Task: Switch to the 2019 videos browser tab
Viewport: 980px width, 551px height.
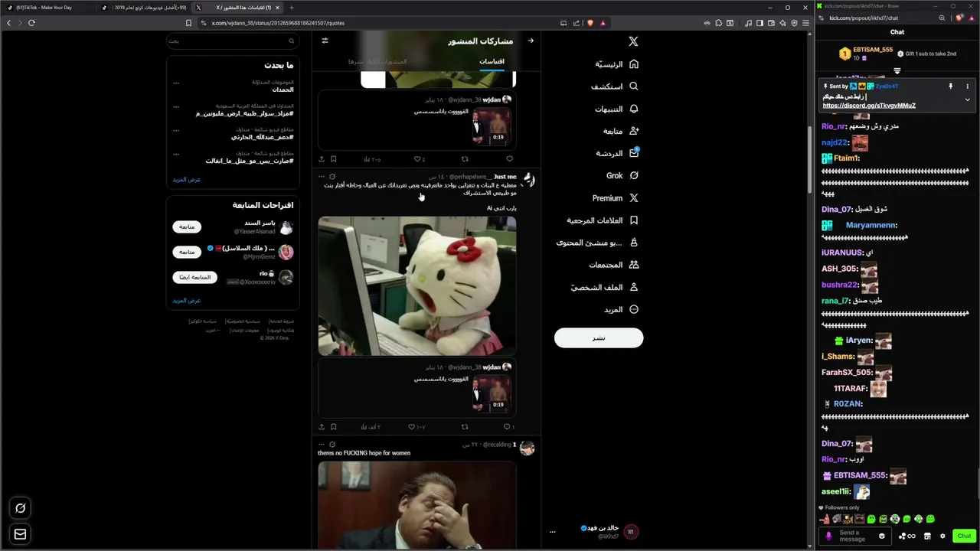Action: 144,8
